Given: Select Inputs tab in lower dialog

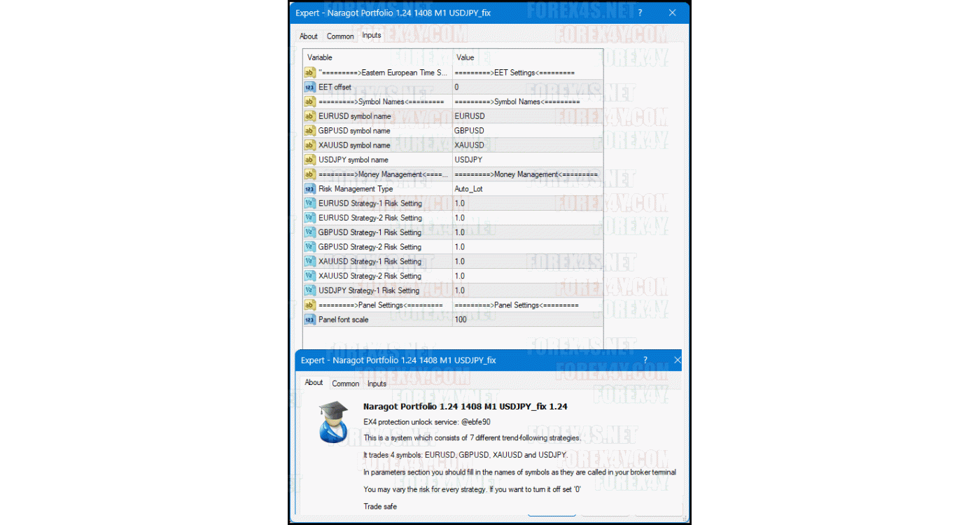Looking at the screenshot, I should [x=377, y=384].
